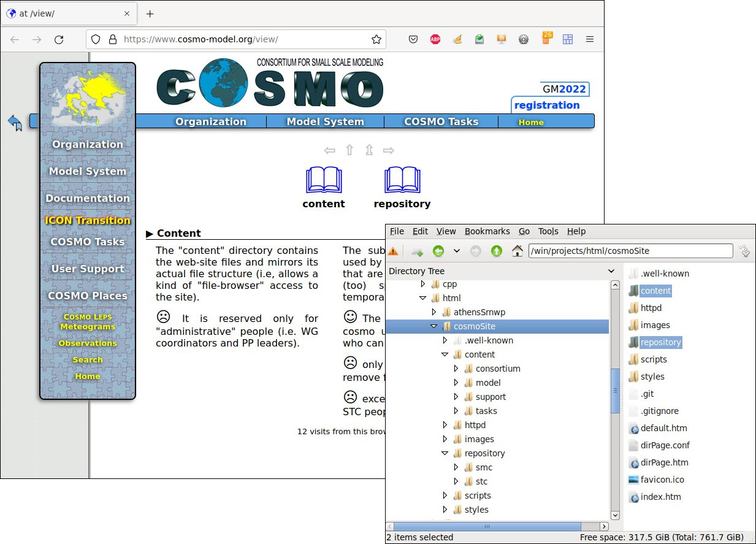Open the Firefox hamburger menu
The width and height of the screenshot is (756, 544).
[x=590, y=39]
